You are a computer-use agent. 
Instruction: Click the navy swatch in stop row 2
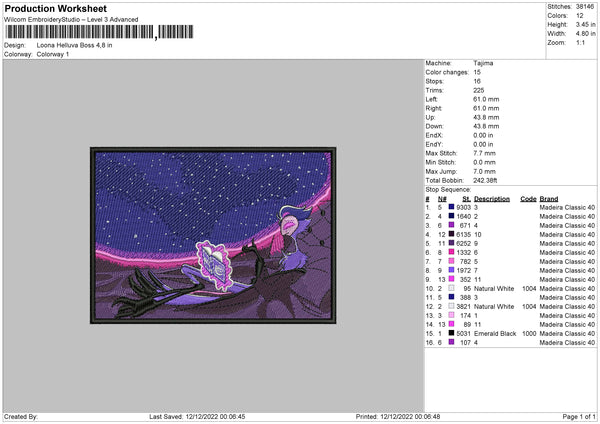click(x=451, y=216)
